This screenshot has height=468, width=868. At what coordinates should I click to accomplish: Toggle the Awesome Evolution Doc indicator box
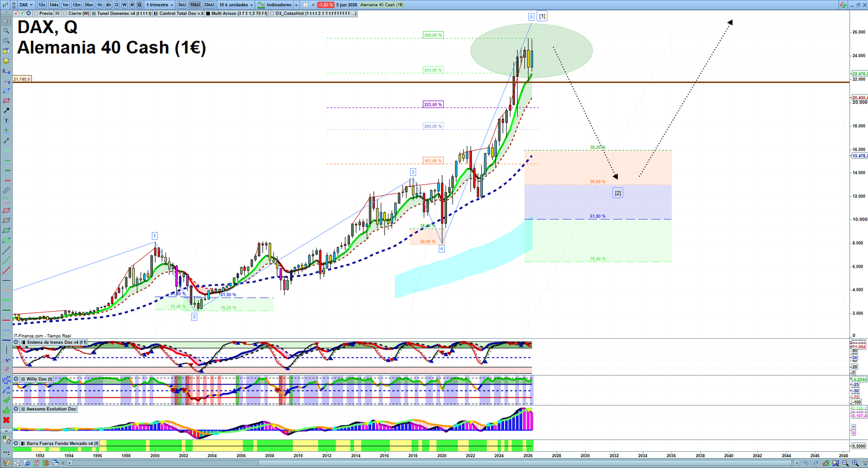click(23, 409)
